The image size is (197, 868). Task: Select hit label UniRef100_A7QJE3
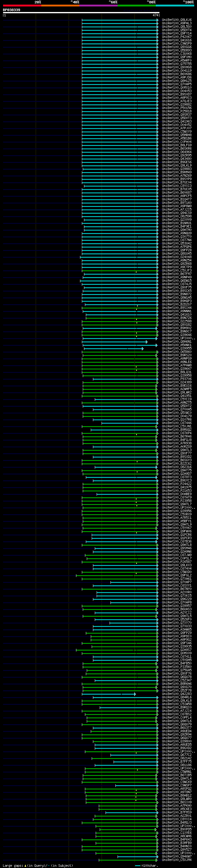(177, 101)
